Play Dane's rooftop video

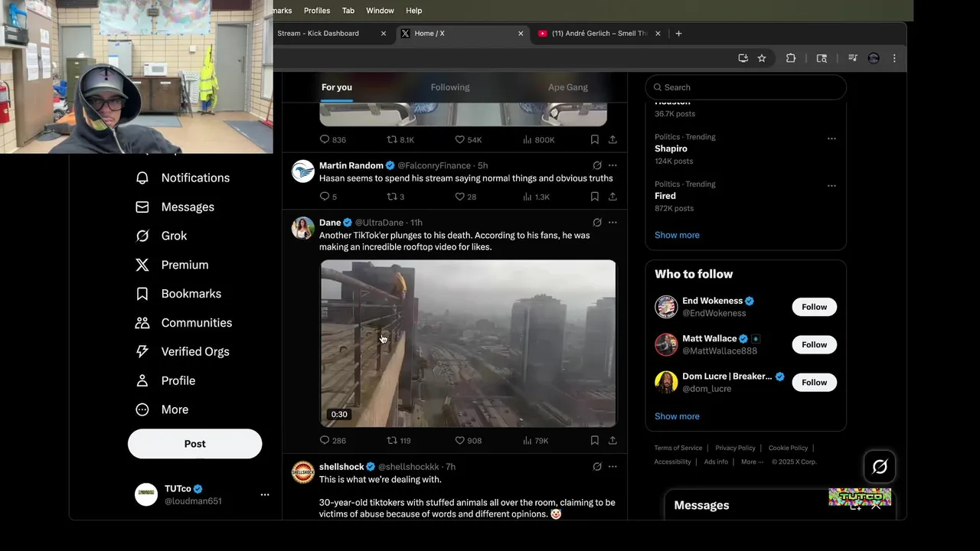(468, 344)
